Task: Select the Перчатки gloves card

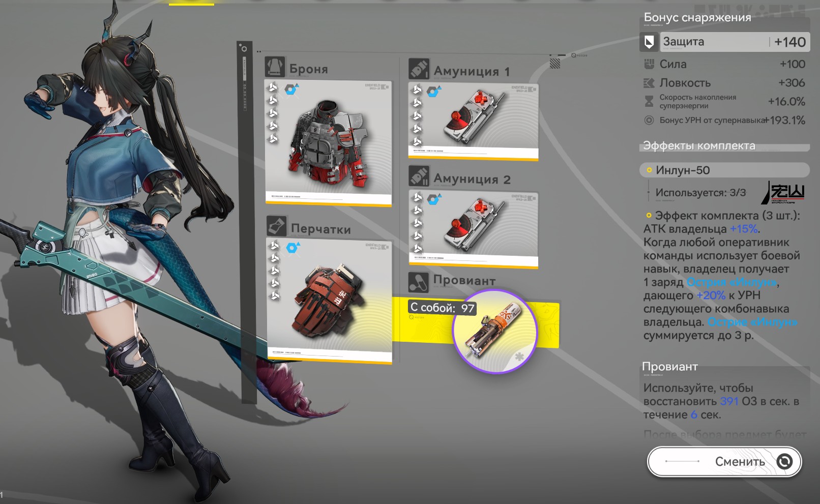Action: click(x=330, y=301)
